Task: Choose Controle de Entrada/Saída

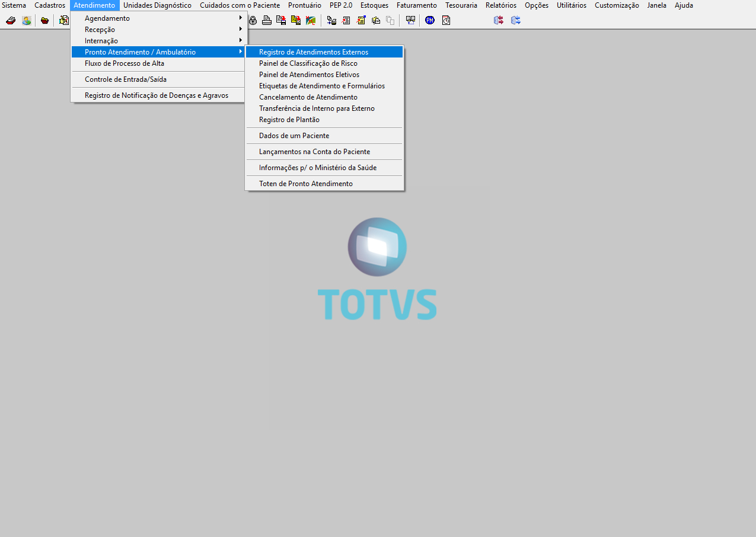Action: point(158,79)
